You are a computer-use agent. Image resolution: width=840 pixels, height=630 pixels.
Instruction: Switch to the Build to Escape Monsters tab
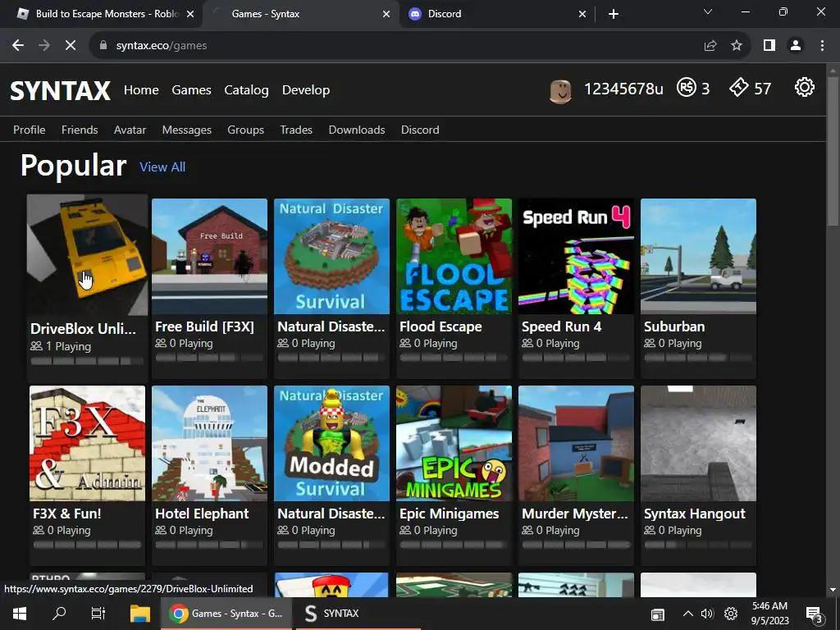coord(102,14)
